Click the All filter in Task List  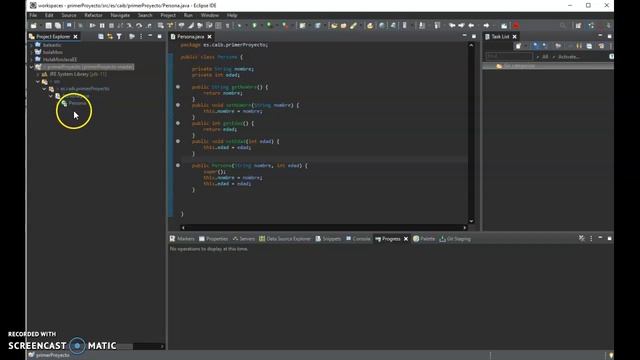click(545, 57)
